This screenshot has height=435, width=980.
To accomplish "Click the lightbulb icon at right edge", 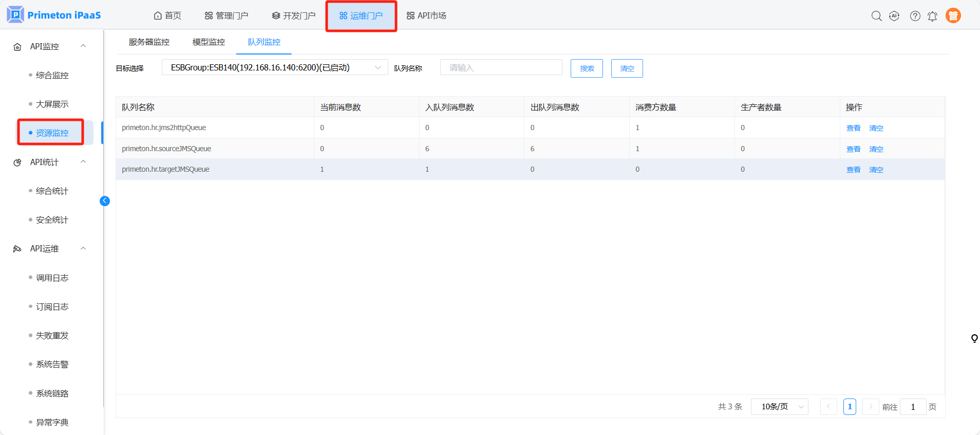I will pos(974,338).
